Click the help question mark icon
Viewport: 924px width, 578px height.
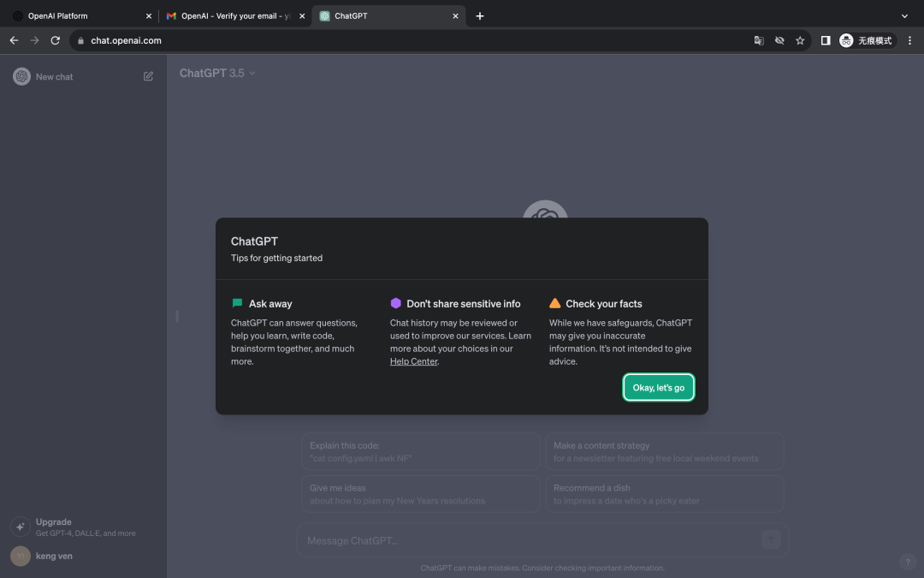pos(908,562)
